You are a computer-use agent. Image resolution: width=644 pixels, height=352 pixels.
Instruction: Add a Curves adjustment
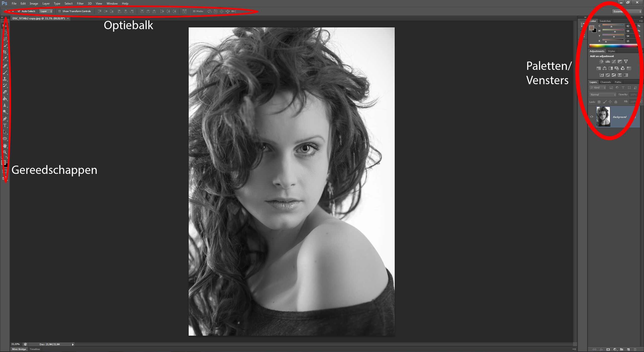(x=614, y=61)
